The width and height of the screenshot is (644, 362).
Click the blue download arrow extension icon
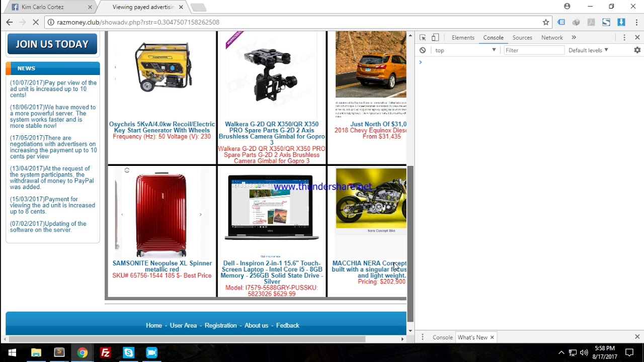click(x=621, y=22)
